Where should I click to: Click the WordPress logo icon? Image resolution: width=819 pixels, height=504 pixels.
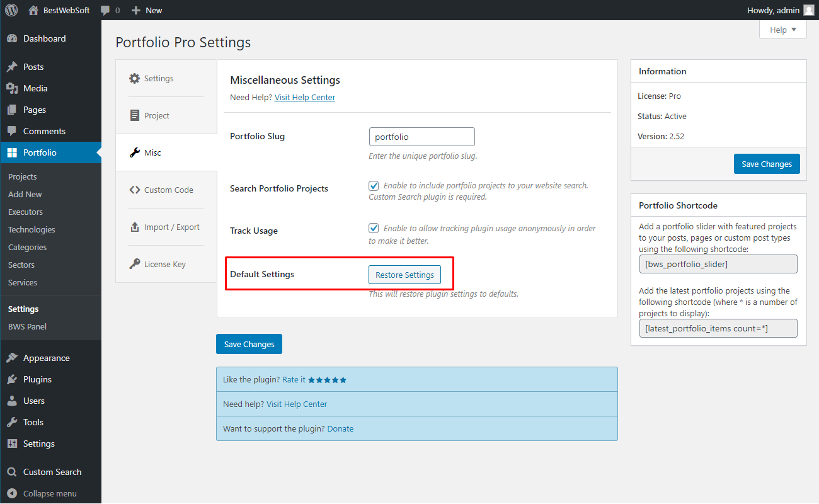tap(11, 10)
